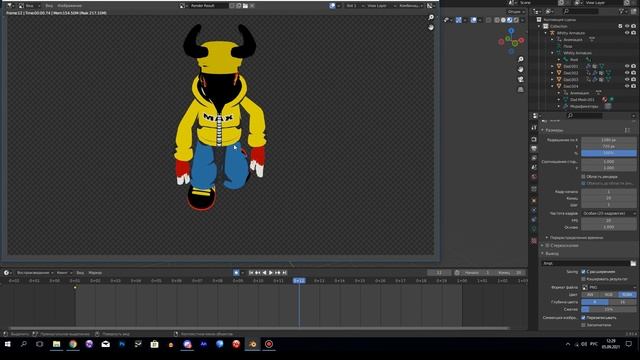Select solid shading mode sphere icon
Screen dimensions: 640x360
click(x=503, y=20)
